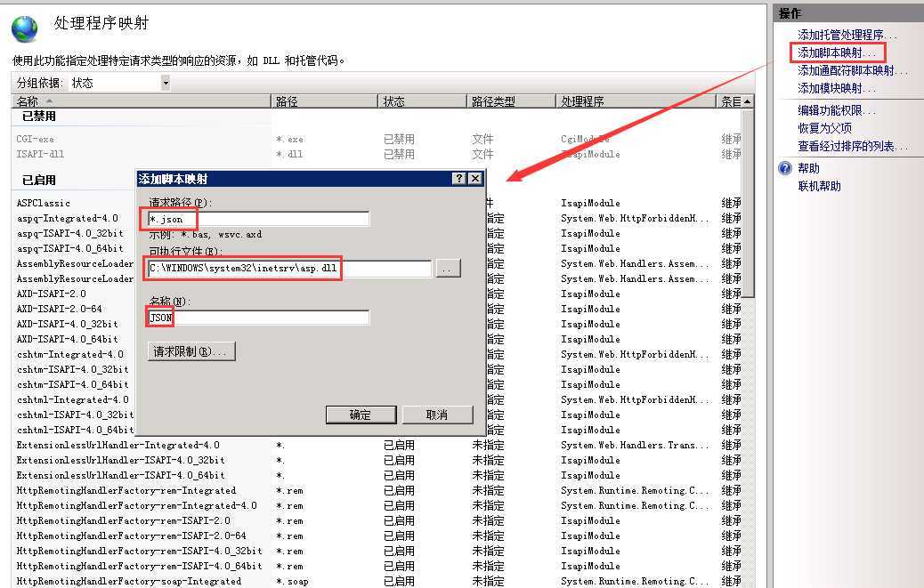Image resolution: width=924 pixels, height=588 pixels.
Task: Sort by the 路径 column header
Action: [323, 101]
